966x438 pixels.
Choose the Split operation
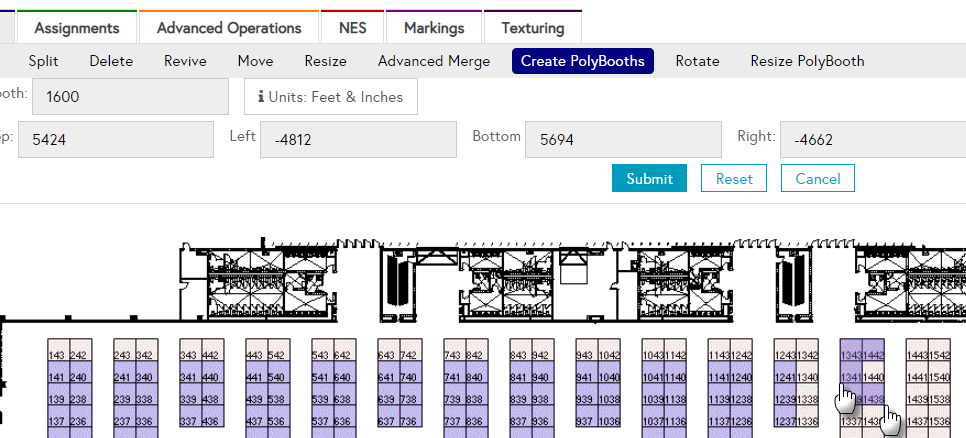click(x=43, y=61)
